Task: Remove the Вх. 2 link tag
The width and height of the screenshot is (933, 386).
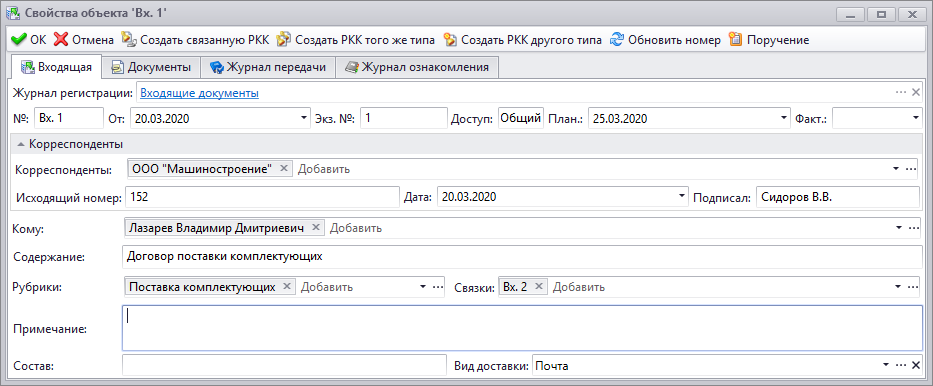Action: [538, 287]
